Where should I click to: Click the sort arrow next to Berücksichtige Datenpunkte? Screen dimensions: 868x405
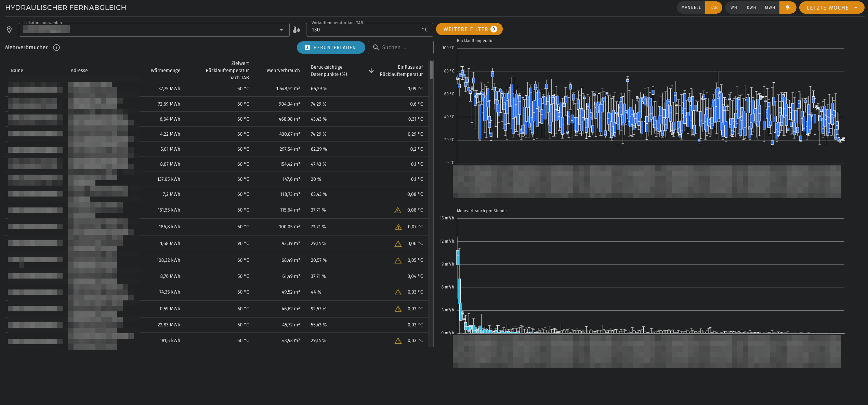[x=371, y=70]
